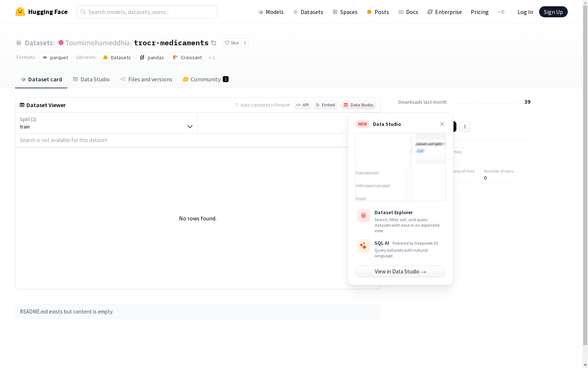Copy dataset name with the copy icon

tap(214, 43)
